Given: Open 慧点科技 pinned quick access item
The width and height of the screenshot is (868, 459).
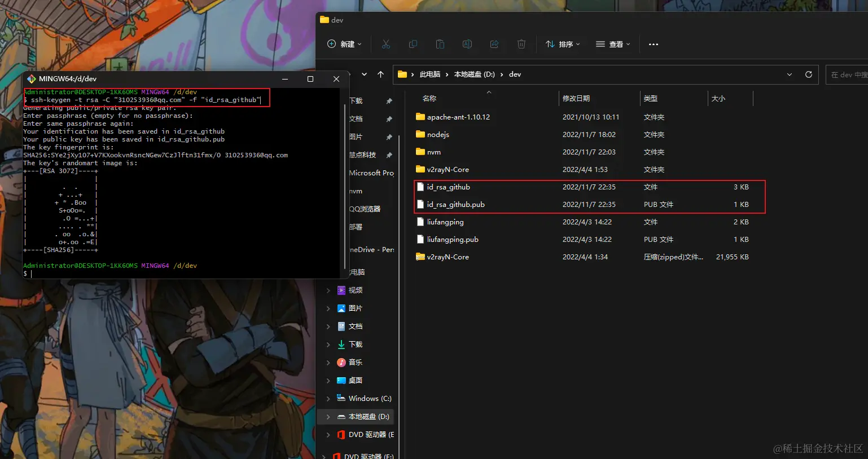Looking at the screenshot, I should (362, 155).
